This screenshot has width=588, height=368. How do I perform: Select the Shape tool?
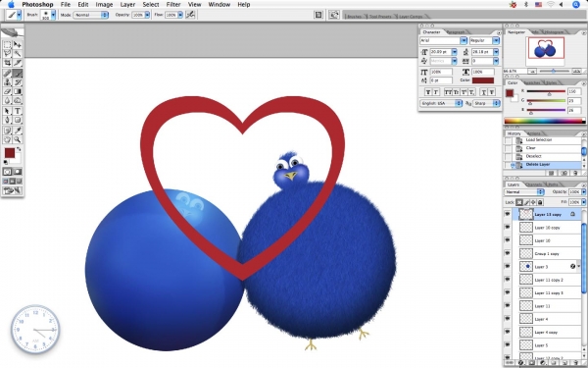point(18,120)
